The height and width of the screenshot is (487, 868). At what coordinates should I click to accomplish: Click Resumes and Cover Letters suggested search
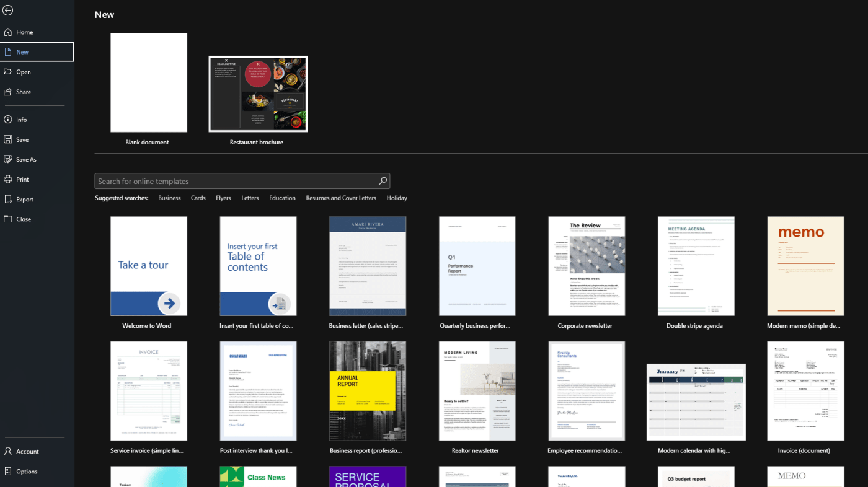341,198
